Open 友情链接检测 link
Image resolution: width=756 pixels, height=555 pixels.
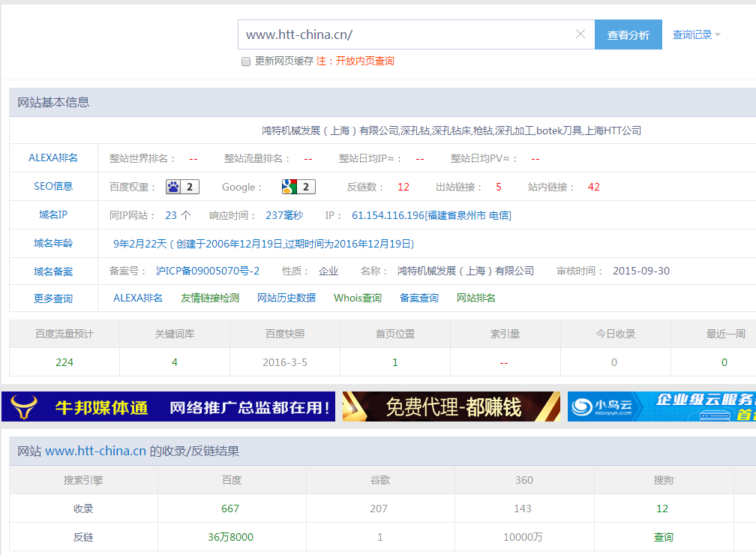tap(210, 298)
